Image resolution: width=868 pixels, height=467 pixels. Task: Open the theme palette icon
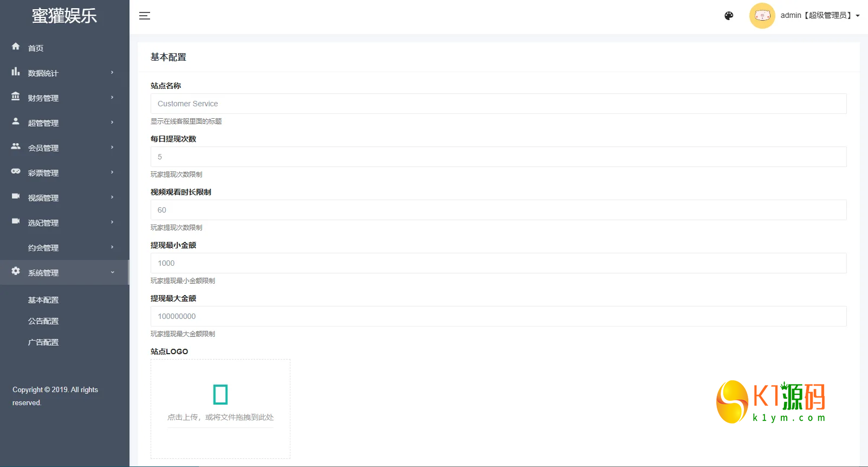pos(729,16)
